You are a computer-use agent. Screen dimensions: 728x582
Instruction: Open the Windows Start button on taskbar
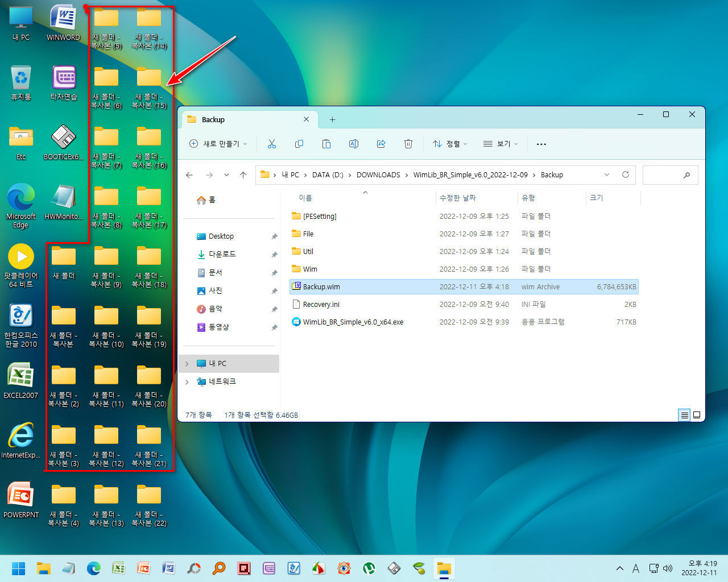(x=19, y=568)
